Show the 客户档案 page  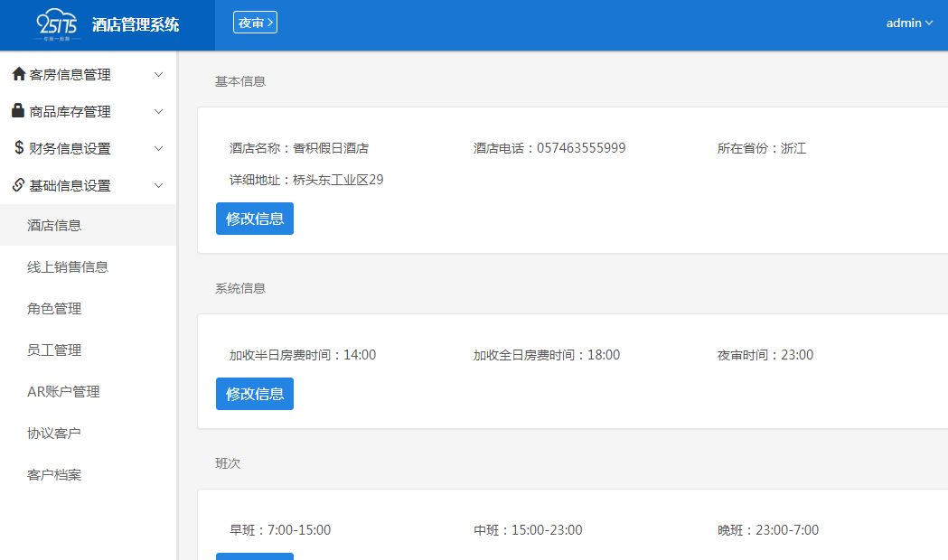[89, 475]
